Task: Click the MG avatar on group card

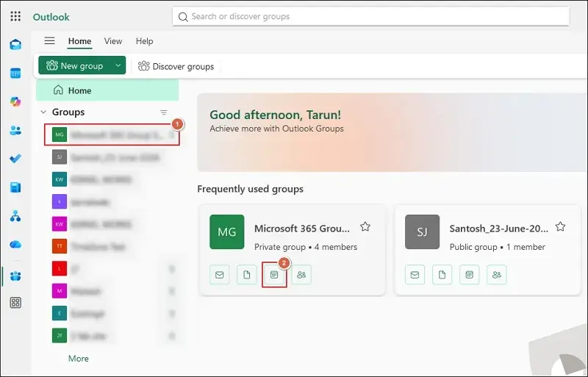Action: click(x=227, y=231)
